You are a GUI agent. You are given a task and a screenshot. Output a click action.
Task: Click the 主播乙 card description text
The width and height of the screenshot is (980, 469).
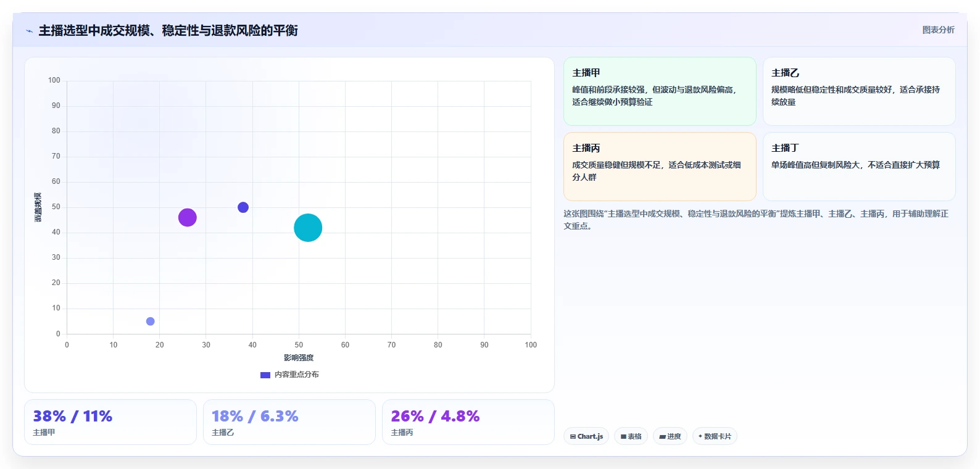click(855, 96)
